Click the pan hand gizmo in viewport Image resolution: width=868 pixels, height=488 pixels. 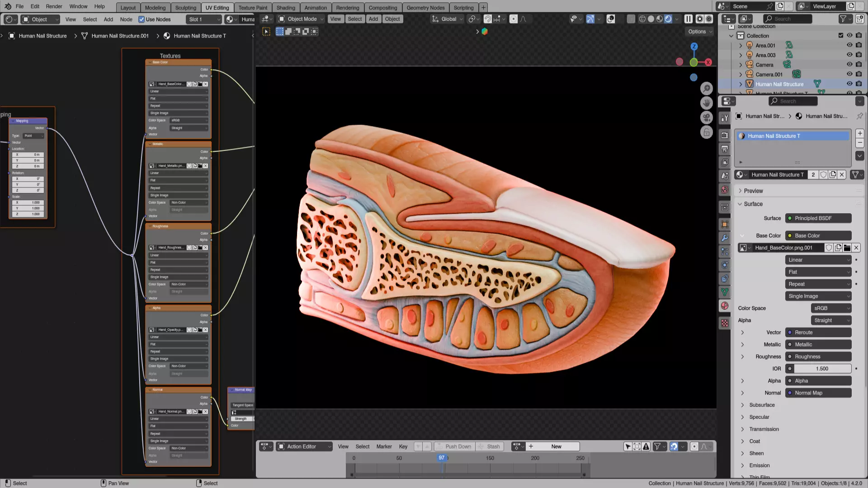(x=707, y=103)
